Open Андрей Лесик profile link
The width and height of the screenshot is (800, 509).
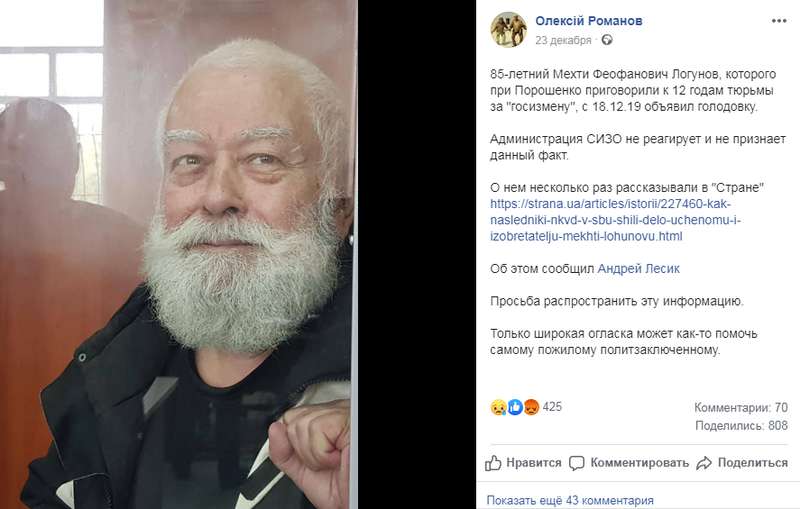(x=638, y=269)
